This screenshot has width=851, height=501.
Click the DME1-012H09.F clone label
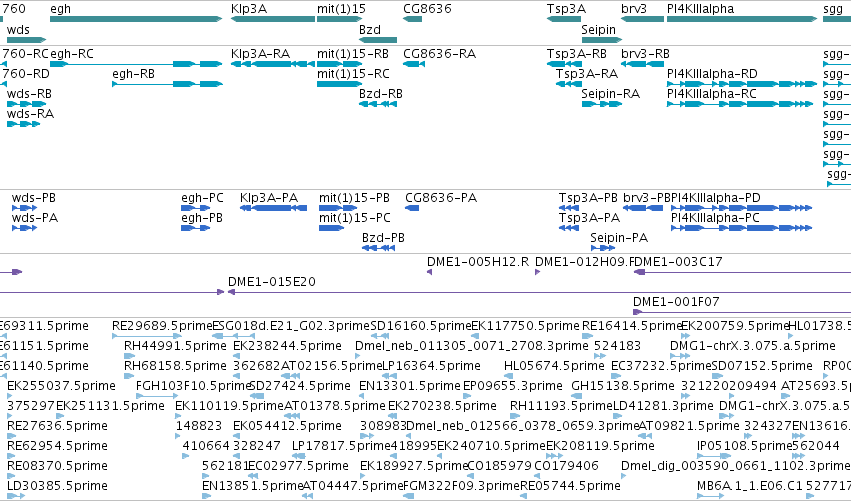583,262
